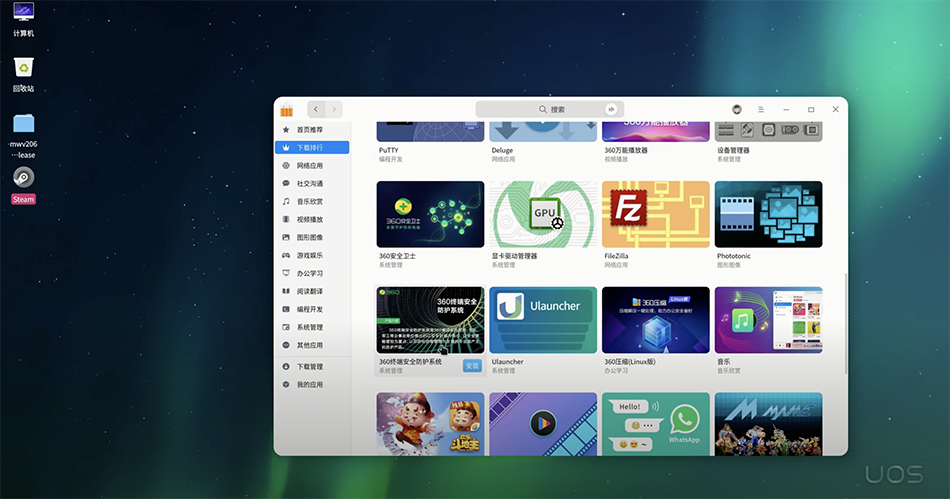950x499 pixels.
Task: Open the FileZilla app thumbnail
Action: tap(656, 214)
